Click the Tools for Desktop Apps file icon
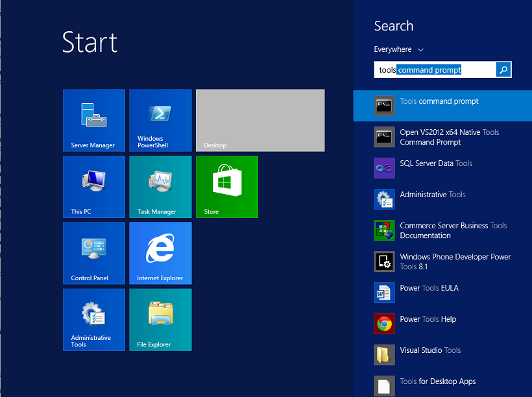Screen dimensions: 532x397 [x=385, y=386]
